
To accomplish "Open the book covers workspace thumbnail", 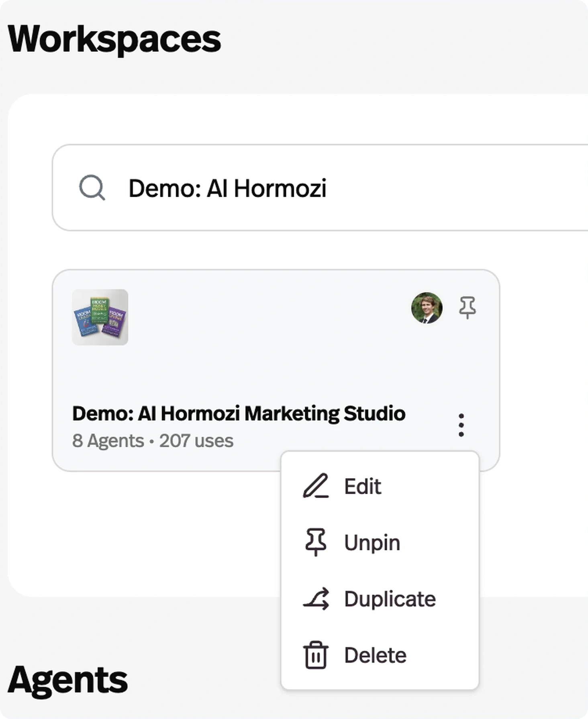I will point(100,317).
